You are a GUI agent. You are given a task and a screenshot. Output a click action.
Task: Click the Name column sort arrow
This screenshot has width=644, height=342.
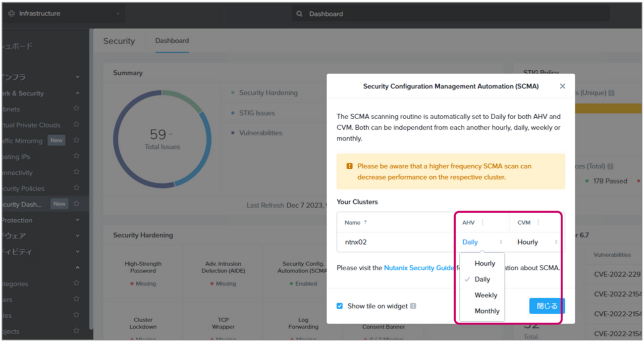click(366, 222)
